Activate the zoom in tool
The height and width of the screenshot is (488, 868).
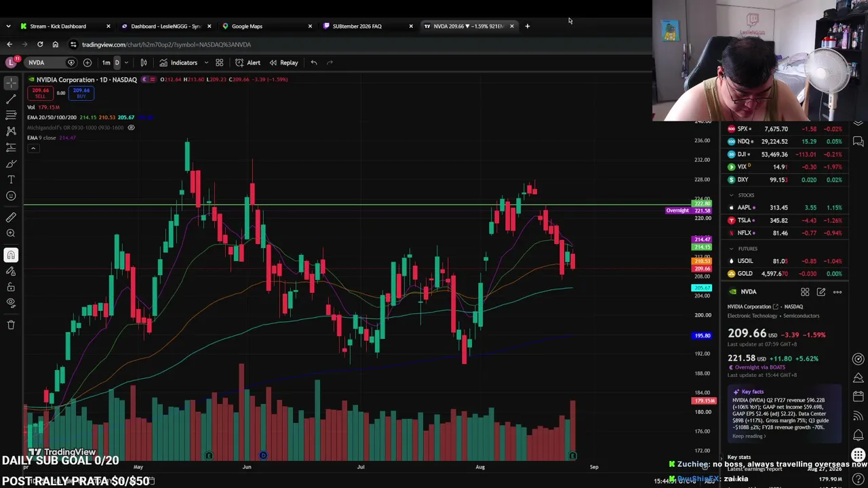point(11,234)
